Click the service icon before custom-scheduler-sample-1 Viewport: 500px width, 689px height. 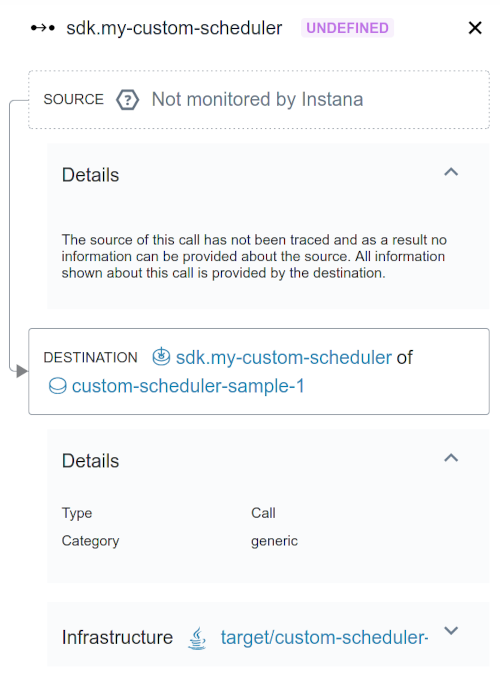click(58, 386)
